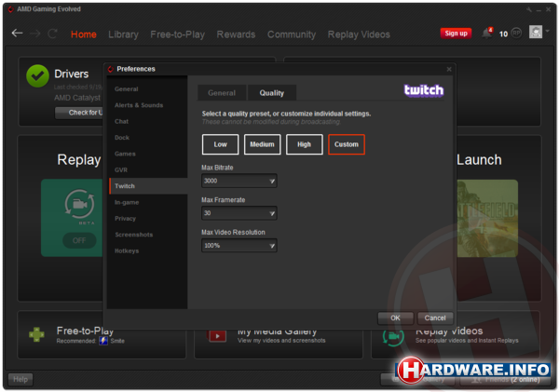Select General in Preferences sidebar
The image size is (559, 392).
[x=148, y=89]
